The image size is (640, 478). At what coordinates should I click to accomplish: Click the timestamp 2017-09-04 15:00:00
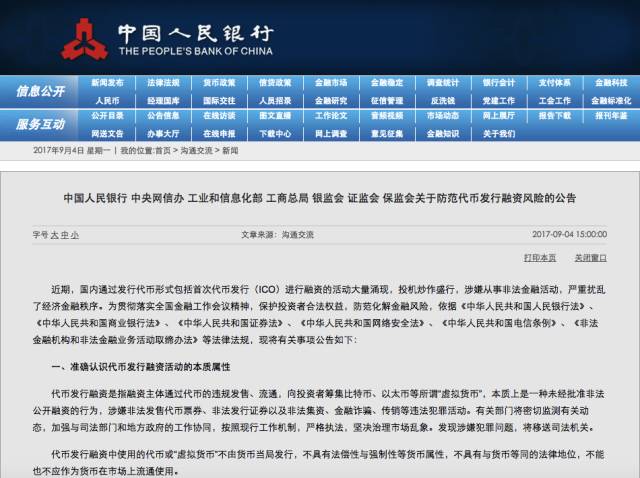[x=569, y=234]
